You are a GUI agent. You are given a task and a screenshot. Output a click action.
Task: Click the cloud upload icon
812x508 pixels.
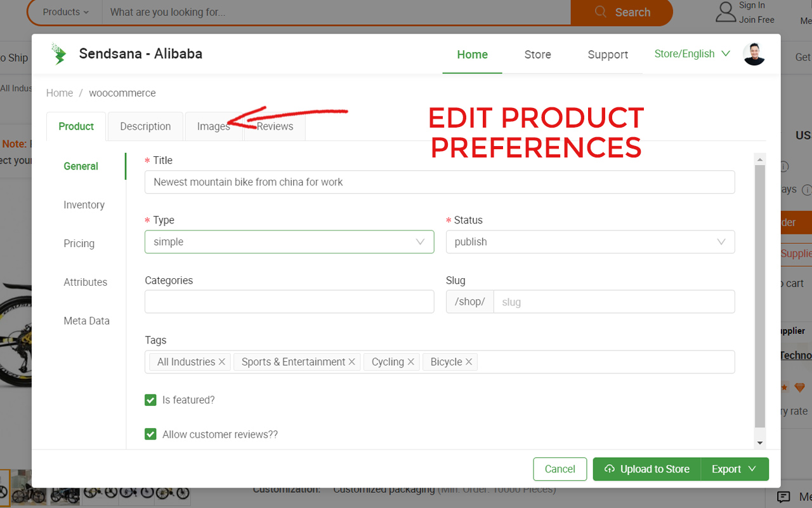610,469
